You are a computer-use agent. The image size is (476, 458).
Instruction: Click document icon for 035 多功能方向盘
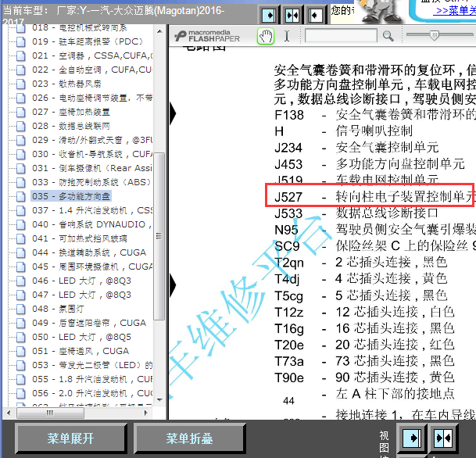click(x=21, y=196)
